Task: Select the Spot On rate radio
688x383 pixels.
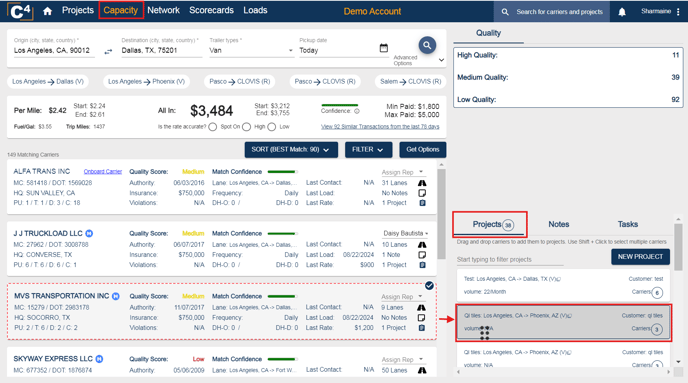Action: [213, 127]
